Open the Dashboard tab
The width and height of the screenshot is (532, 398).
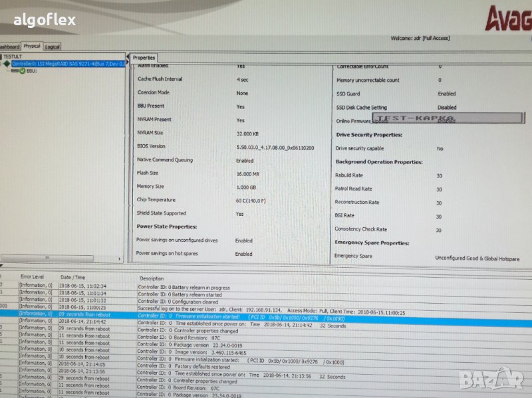(x=9, y=47)
